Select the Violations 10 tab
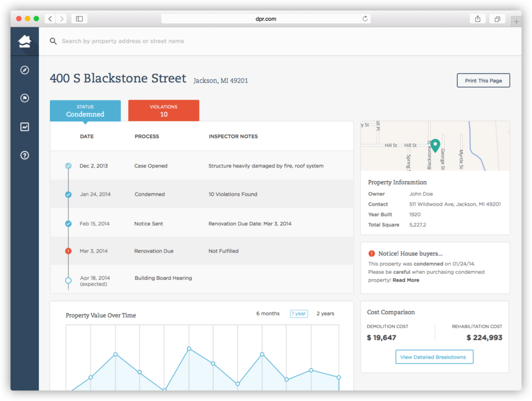The width and height of the screenshot is (532, 401). coord(163,111)
